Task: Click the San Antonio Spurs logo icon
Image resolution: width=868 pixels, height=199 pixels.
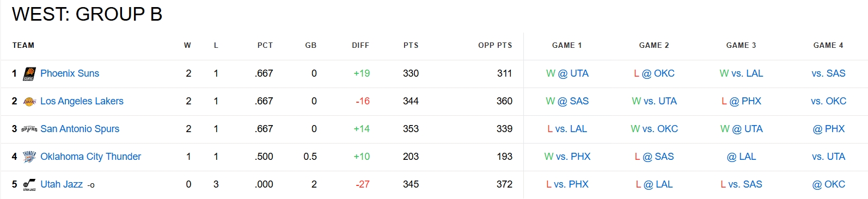Action: click(29, 129)
